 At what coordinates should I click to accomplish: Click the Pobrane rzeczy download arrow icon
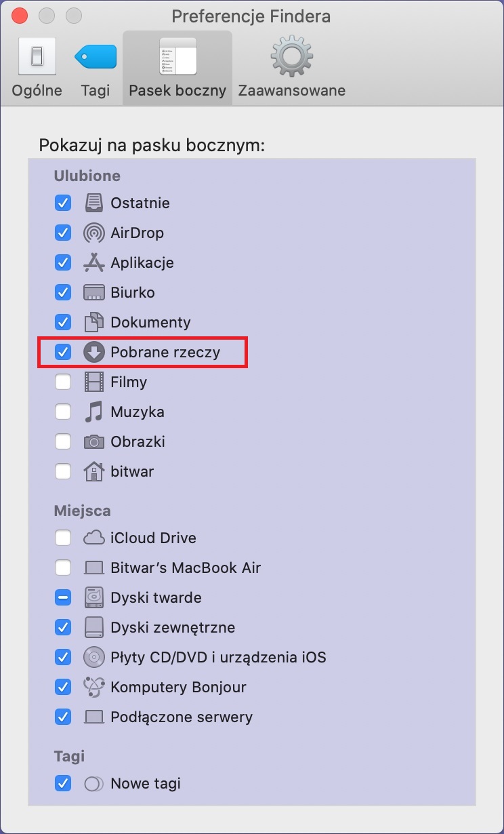93,353
